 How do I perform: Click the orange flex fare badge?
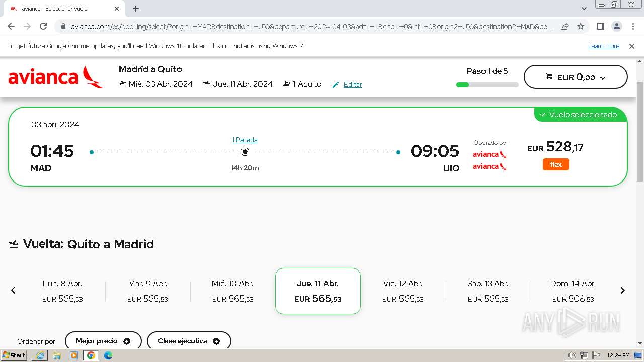[556, 164]
